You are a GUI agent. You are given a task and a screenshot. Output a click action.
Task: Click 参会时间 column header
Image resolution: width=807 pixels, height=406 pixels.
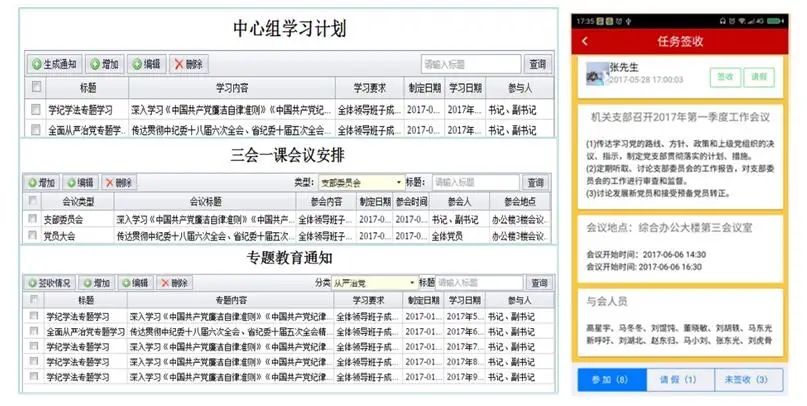point(411,202)
